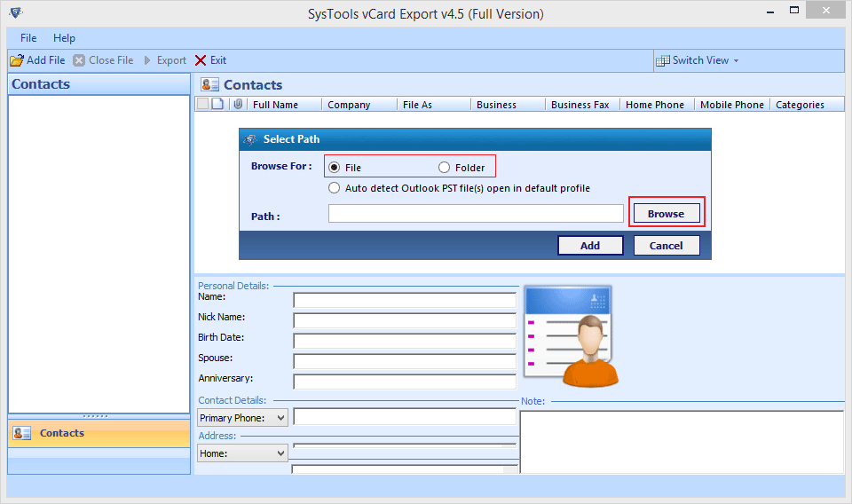Sort by Mobile Phone column
The image size is (852, 504).
coord(732,105)
